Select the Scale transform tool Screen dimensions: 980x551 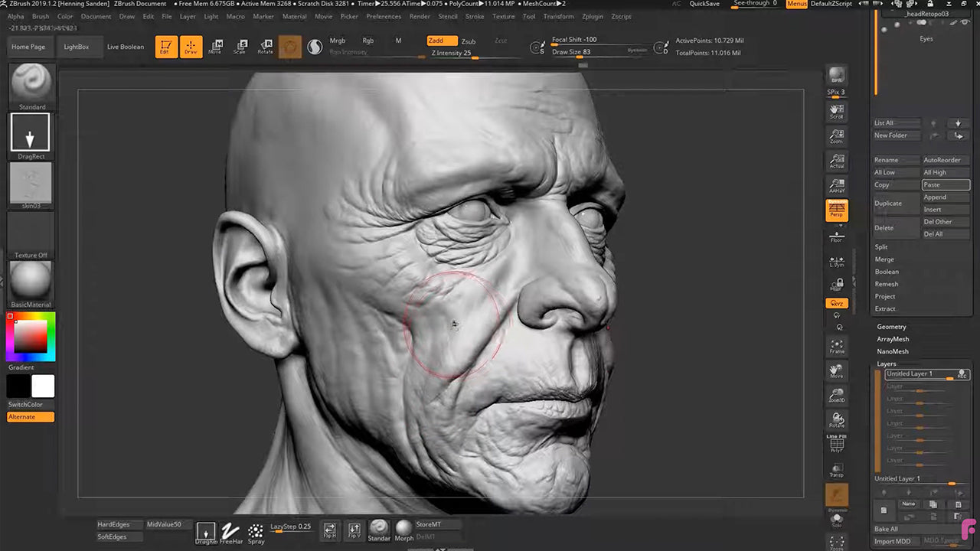coord(240,47)
